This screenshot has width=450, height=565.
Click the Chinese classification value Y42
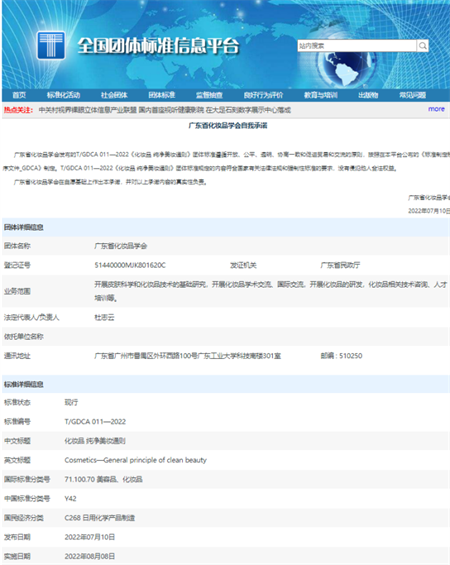click(70, 499)
